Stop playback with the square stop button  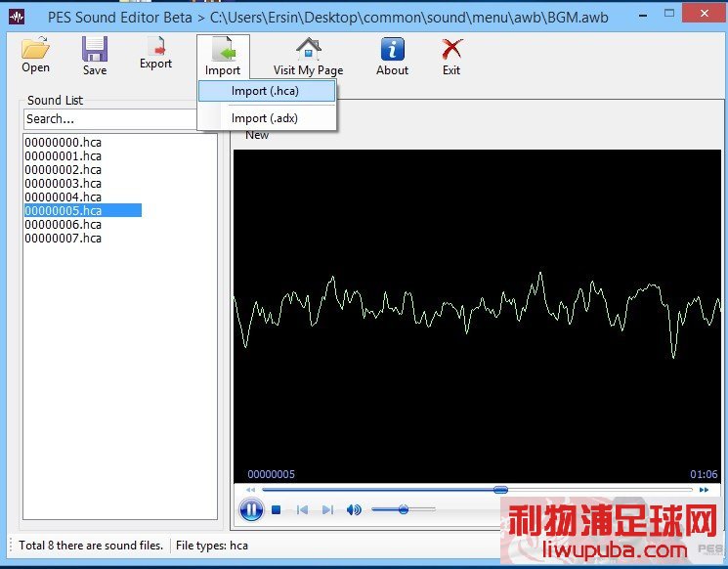[277, 510]
